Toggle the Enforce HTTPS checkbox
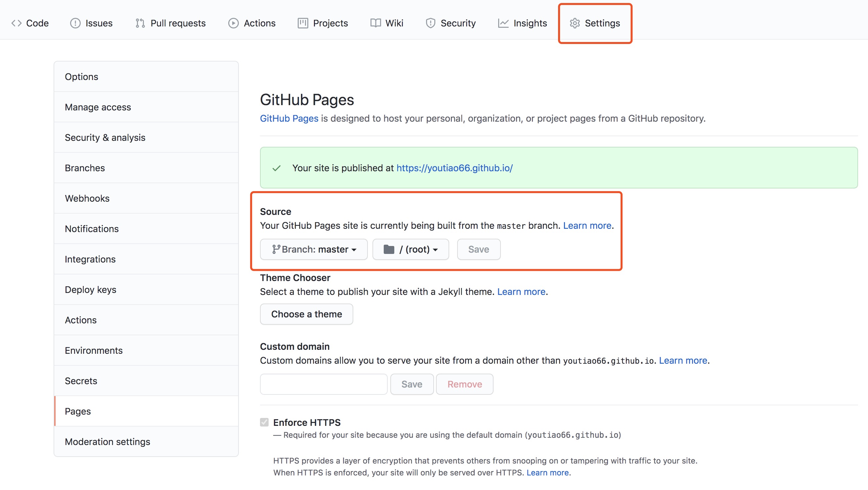Image resolution: width=868 pixels, height=490 pixels. pos(264,422)
